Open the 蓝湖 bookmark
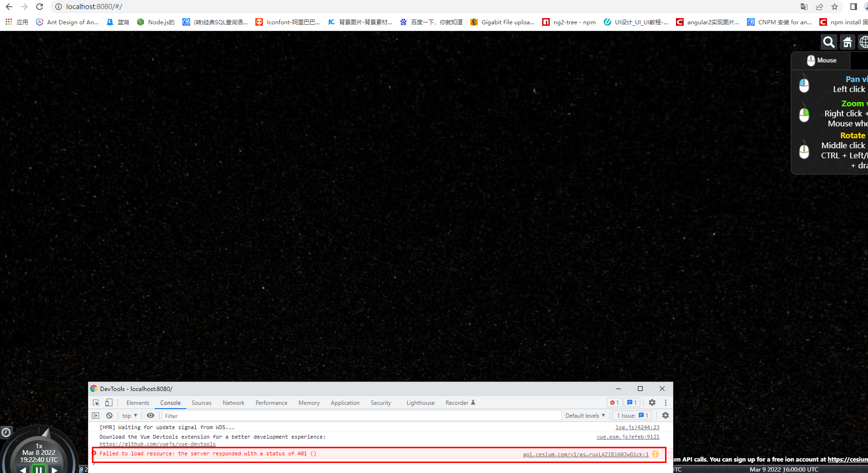 click(118, 22)
